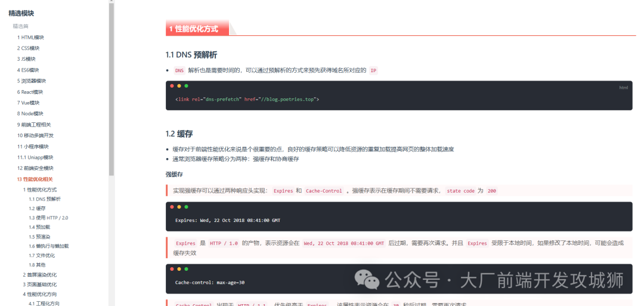Select 11.1 Uniapp模块 in the sidebar
The height and width of the screenshot is (306, 644).
35,157
